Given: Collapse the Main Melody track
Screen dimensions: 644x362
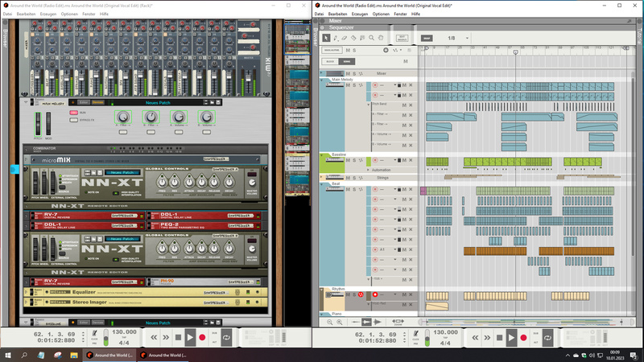Looking at the screenshot, I should tap(321, 80).
